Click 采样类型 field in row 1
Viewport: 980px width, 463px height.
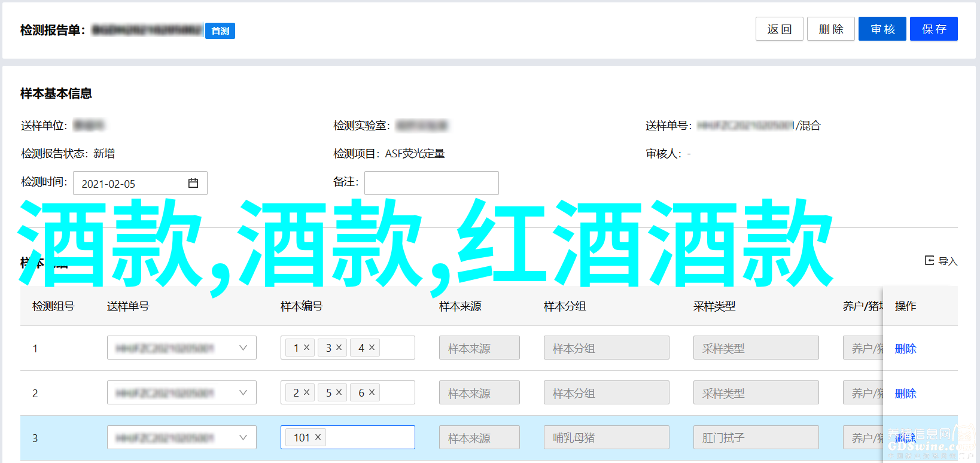(x=756, y=348)
